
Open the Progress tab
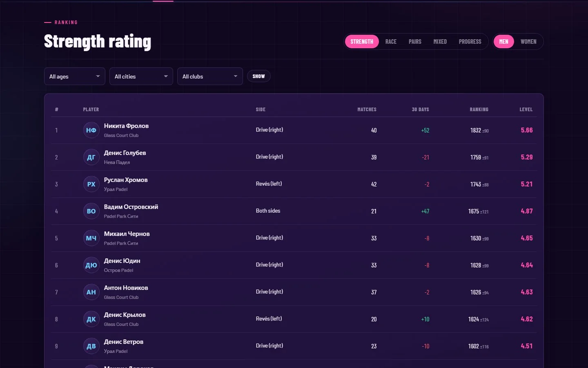click(470, 42)
